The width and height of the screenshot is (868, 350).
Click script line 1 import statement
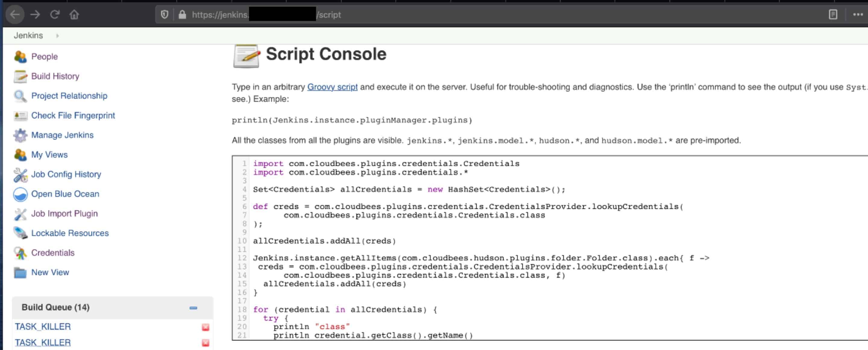(x=386, y=164)
